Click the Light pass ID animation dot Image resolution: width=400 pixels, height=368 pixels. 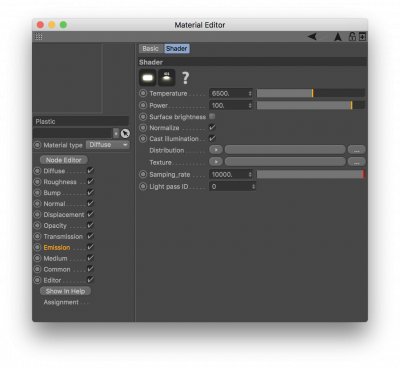pos(143,186)
